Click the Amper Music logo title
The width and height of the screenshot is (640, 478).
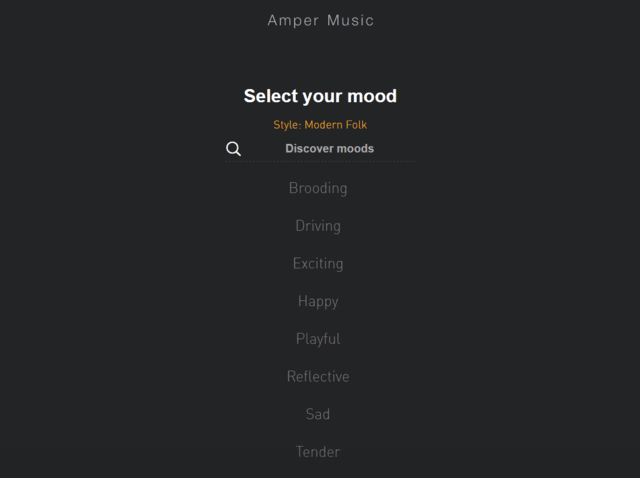(320, 20)
